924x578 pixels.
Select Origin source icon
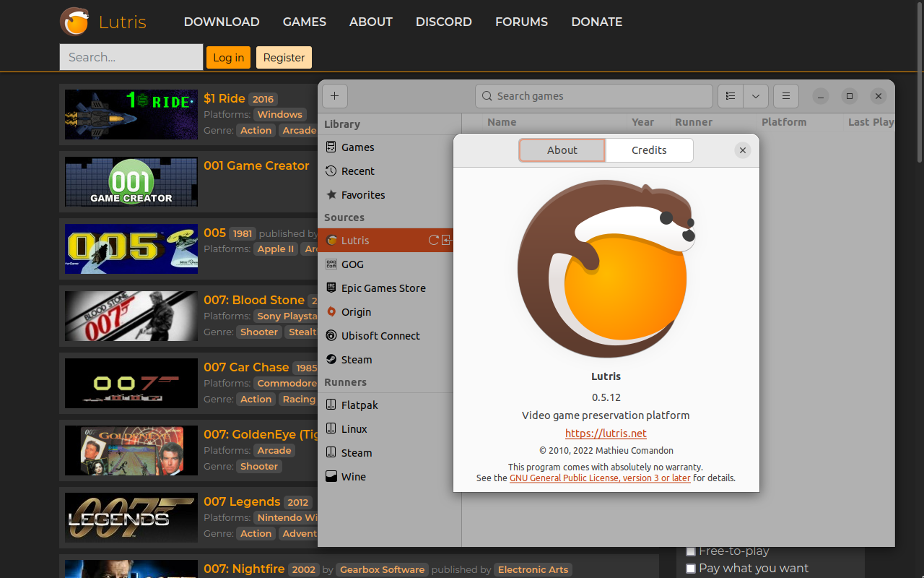coord(331,312)
